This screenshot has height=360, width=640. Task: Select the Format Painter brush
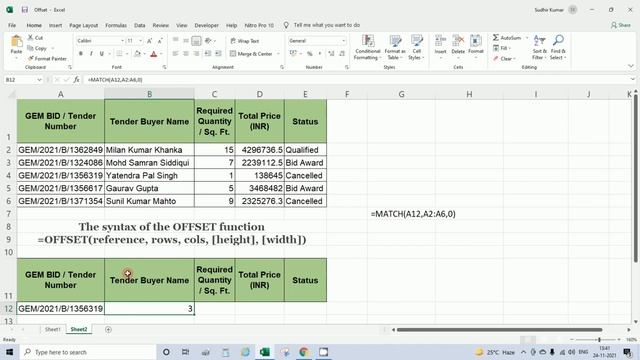[x=31, y=59]
